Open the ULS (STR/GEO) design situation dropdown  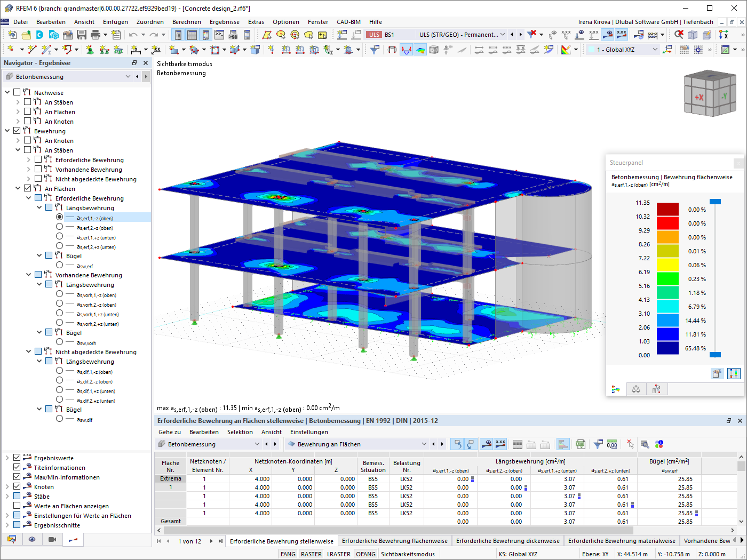tap(502, 35)
